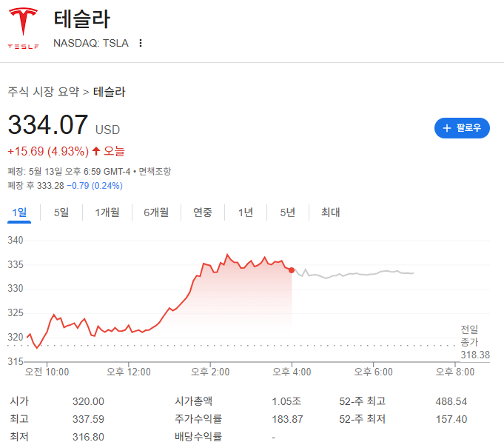504x442 pixels.
Task: Click the 최저 value 316.80
Action: click(88, 437)
